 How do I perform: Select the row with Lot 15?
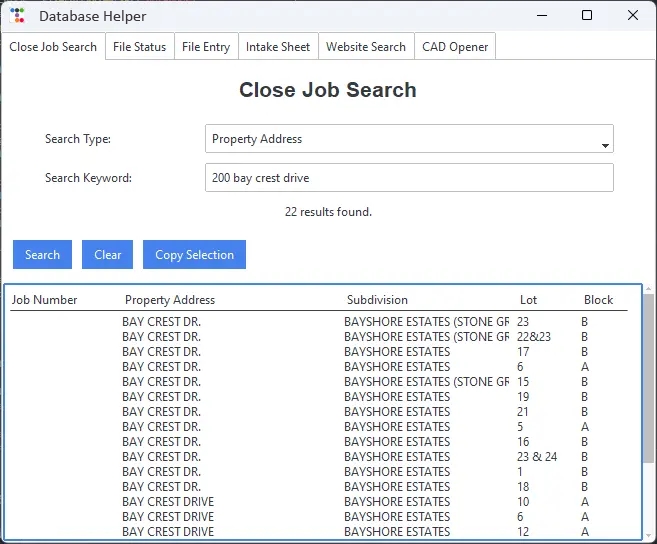point(318,382)
